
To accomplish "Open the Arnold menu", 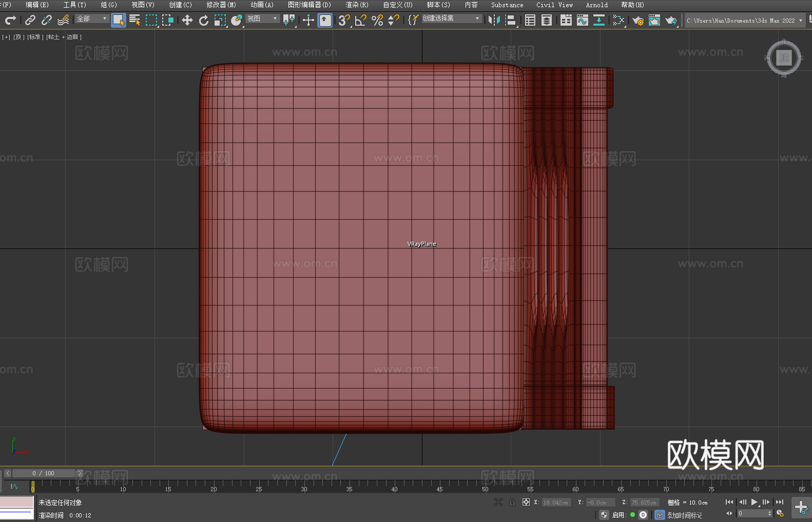I will pyautogui.click(x=597, y=5).
